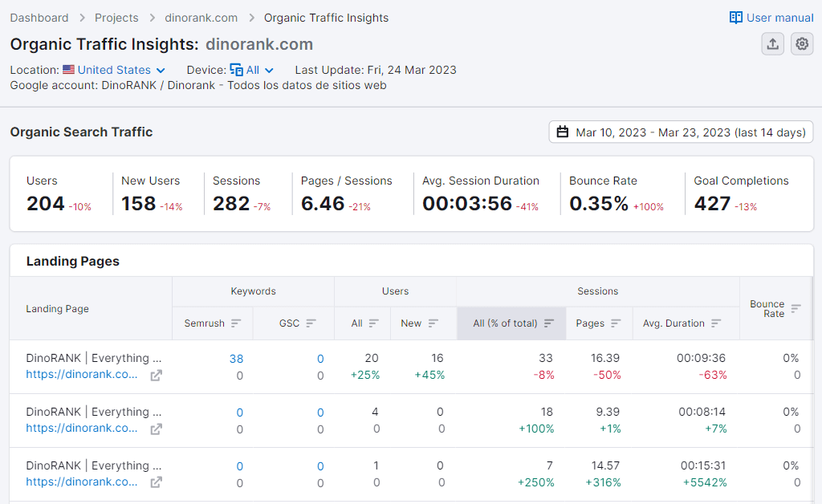This screenshot has height=504, width=822.
Task: Click the Keywords column group header
Action: 253,291
